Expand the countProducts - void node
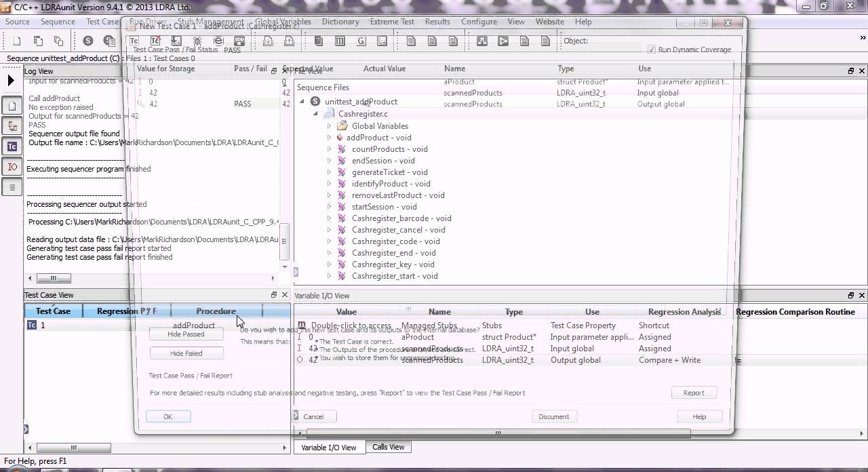The image size is (868, 472). pos(330,149)
